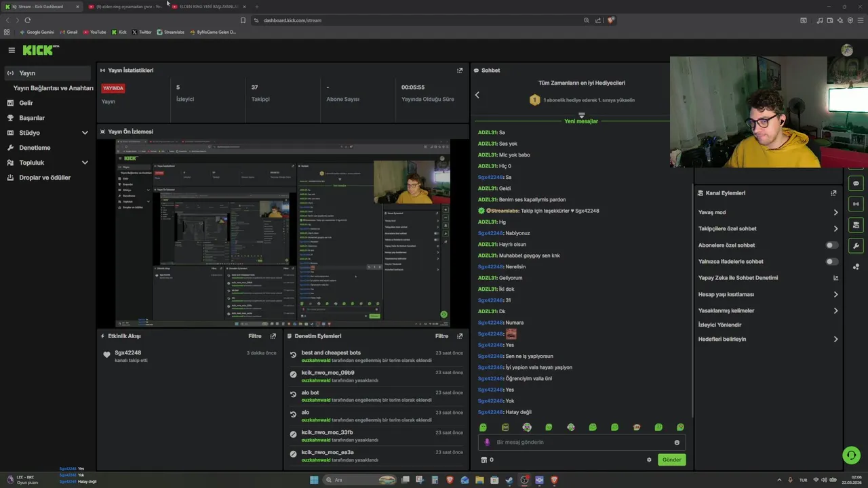The height and width of the screenshot is (488, 868).
Task: Open the broadcast signal side panel icon
Action: [x=856, y=204]
